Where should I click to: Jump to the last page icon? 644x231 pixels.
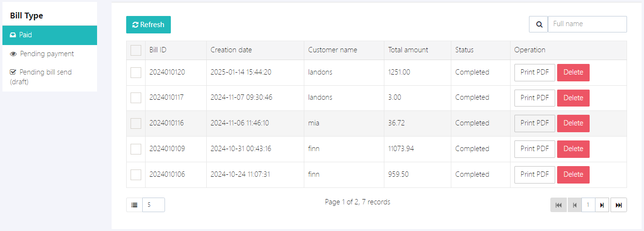[618, 205]
